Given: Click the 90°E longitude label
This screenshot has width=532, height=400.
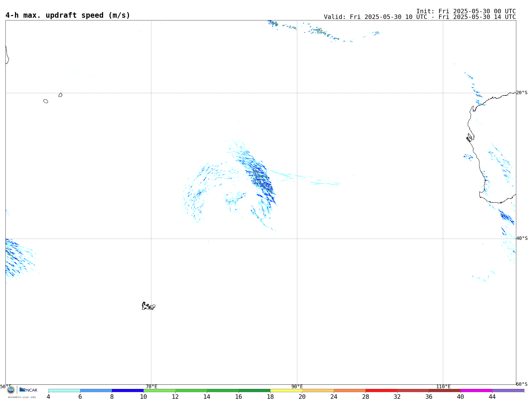Looking at the screenshot, I should point(297,387).
